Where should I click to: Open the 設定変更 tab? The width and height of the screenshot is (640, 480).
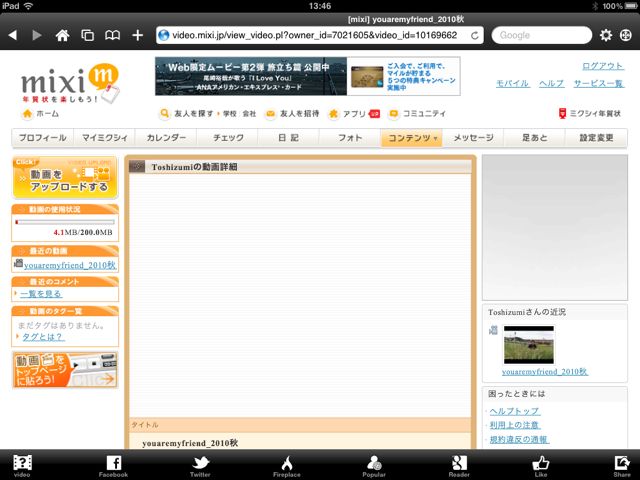tap(596, 138)
